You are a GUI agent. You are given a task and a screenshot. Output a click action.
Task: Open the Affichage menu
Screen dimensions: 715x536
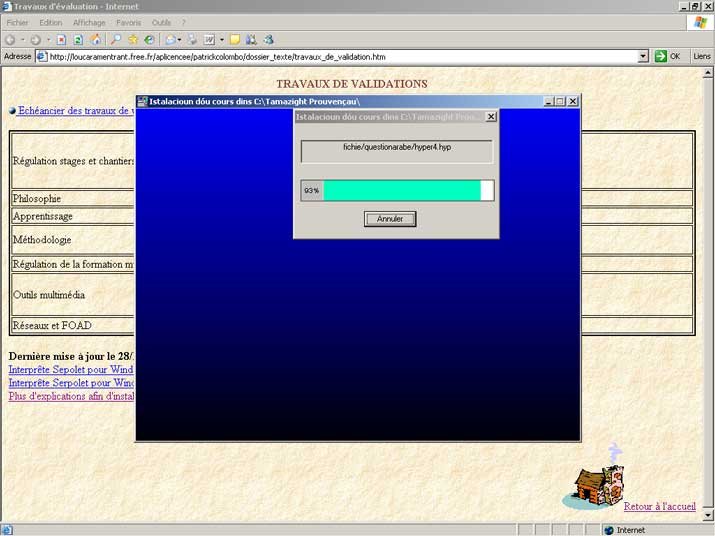point(89,22)
